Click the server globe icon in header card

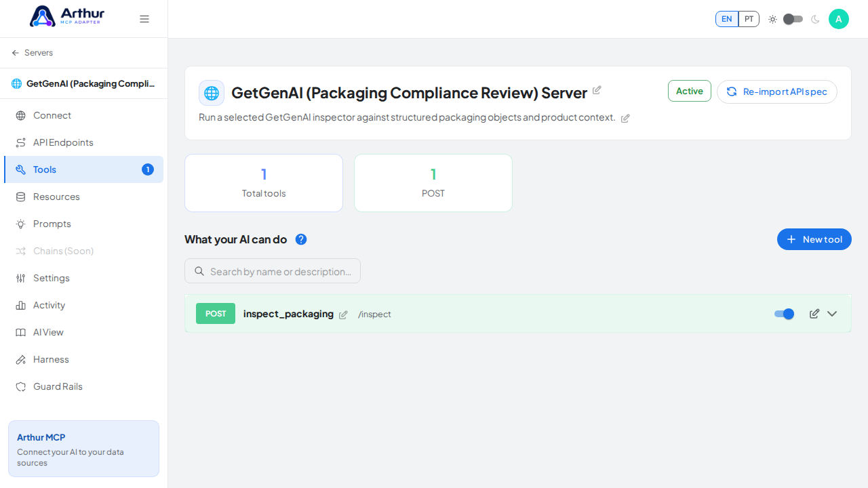click(212, 93)
